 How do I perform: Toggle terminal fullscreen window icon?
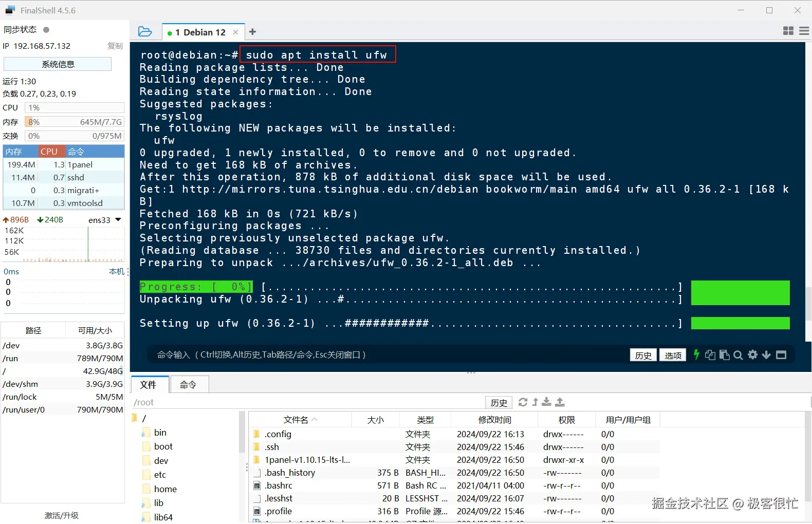pos(781,354)
